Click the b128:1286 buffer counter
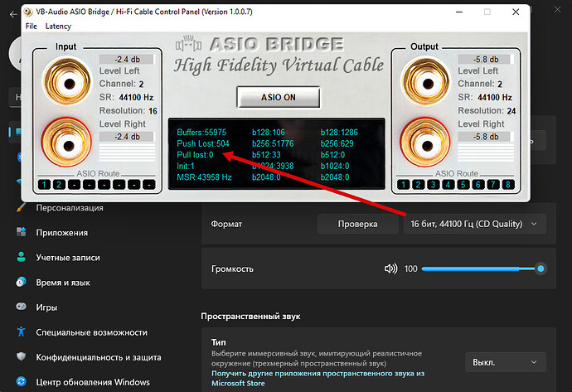Image resolution: width=572 pixels, height=392 pixels. (339, 133)
